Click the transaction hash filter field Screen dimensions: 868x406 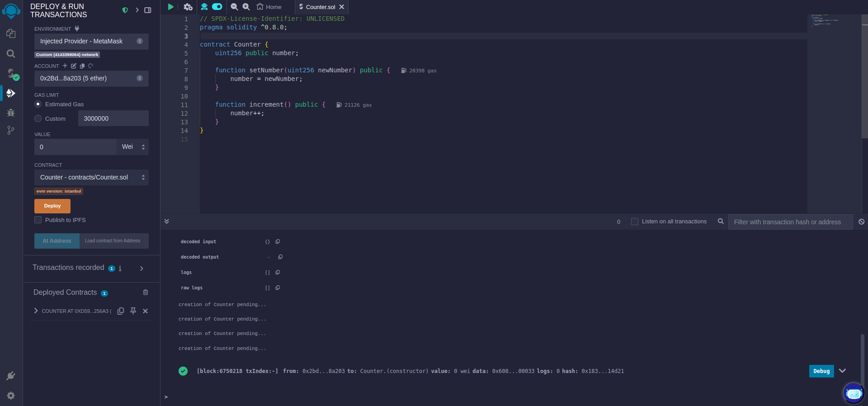(790, 222)
